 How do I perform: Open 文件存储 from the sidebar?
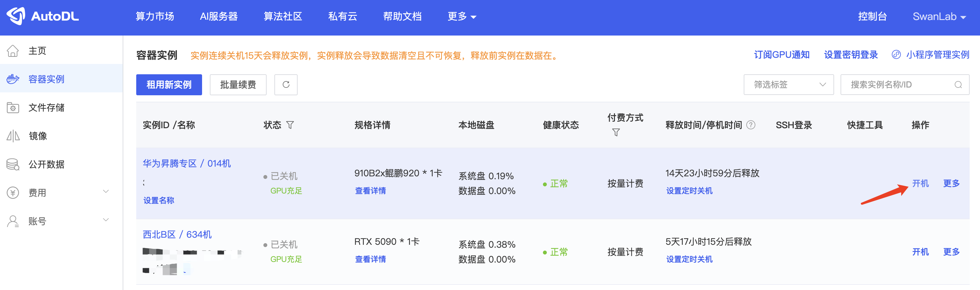(46, 108)
